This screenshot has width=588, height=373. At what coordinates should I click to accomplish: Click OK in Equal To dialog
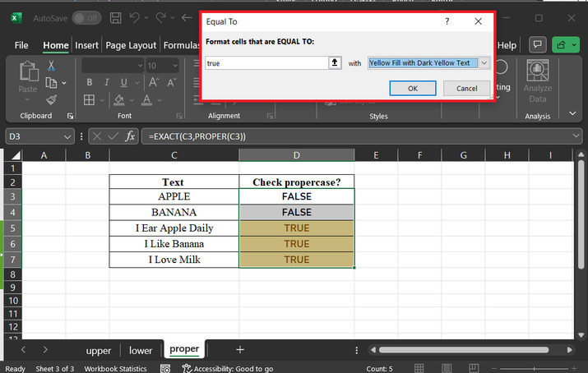click(x=413, y=88)
